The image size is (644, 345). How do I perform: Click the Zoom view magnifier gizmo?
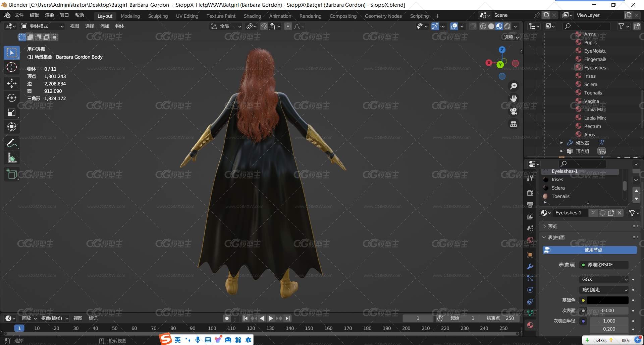[x=514, y=86]
